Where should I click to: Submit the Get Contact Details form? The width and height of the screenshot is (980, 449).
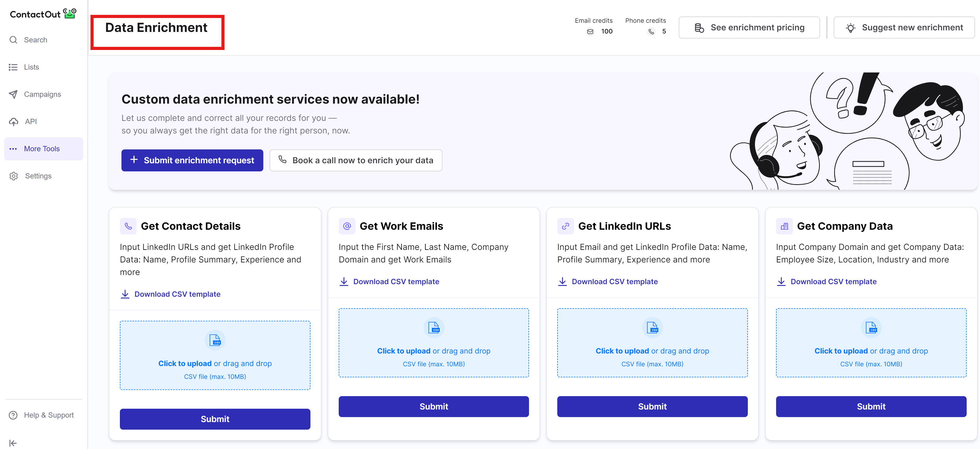click(215, 419)
